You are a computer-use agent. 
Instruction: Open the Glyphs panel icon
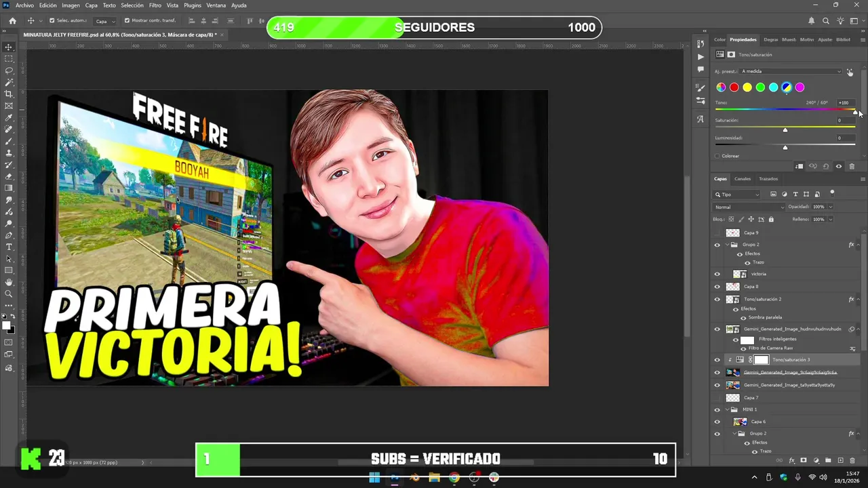point(701,119)
